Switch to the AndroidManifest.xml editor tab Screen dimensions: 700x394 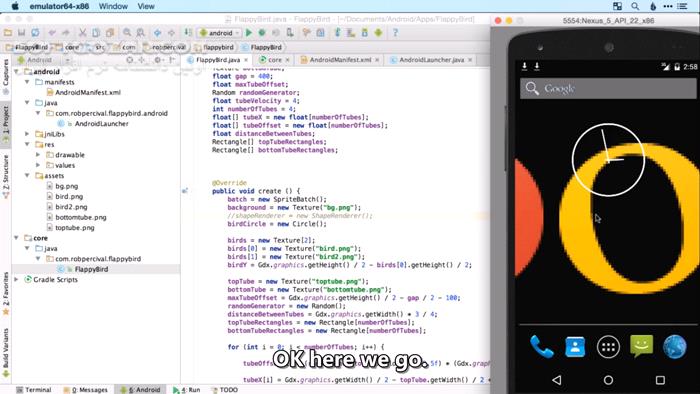tap(340, 60)
